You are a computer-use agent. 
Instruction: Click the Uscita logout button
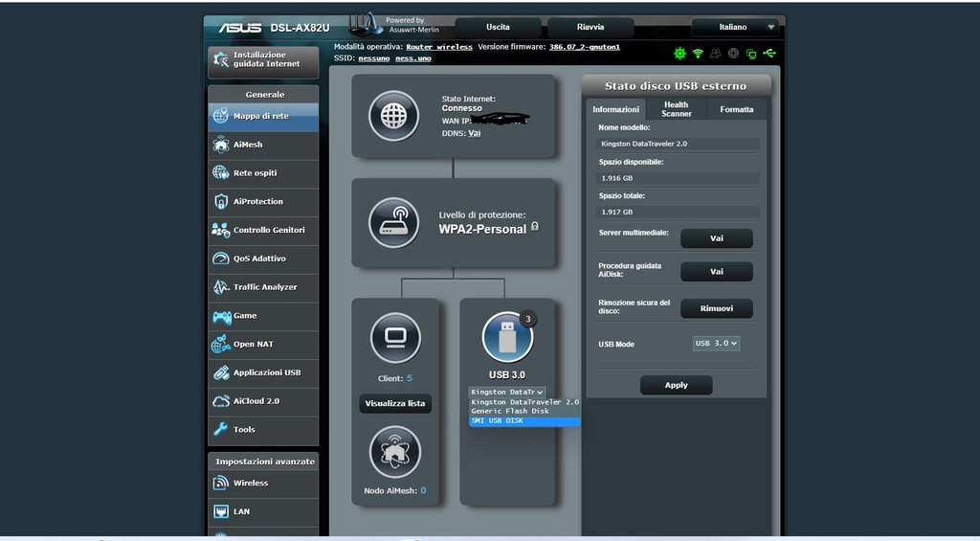498,28
